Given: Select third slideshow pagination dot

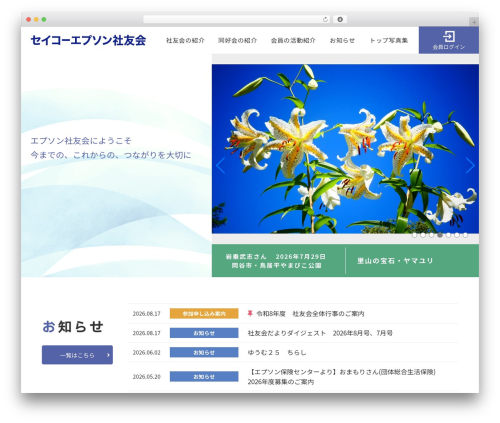Looking at the screenshot, I should click(431, 235).
